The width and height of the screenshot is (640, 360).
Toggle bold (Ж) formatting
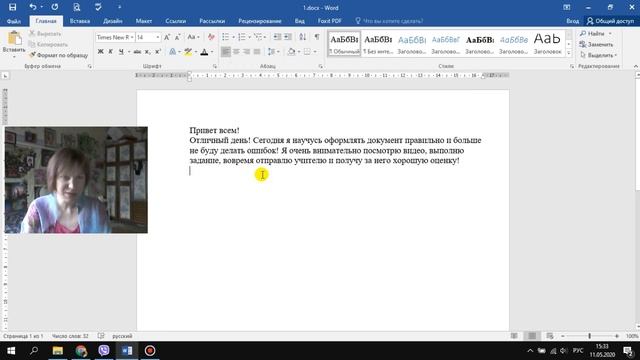tap(100, 52)
